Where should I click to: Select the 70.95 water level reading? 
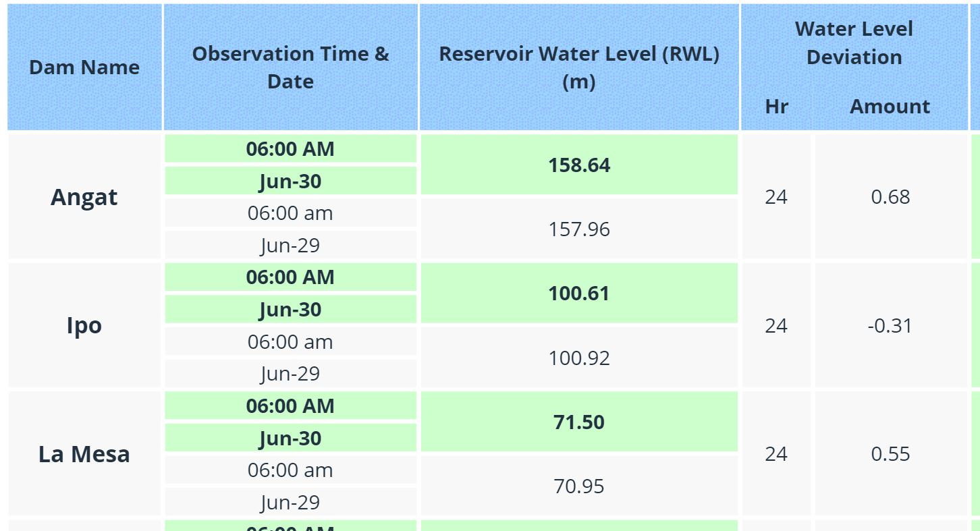pyautogui.click(x=579, y=486)
